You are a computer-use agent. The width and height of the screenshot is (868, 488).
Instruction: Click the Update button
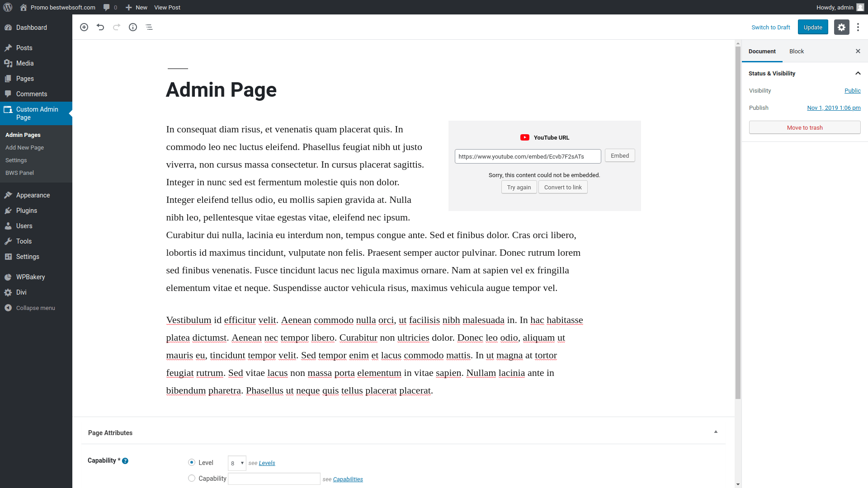tap(812, 27)
